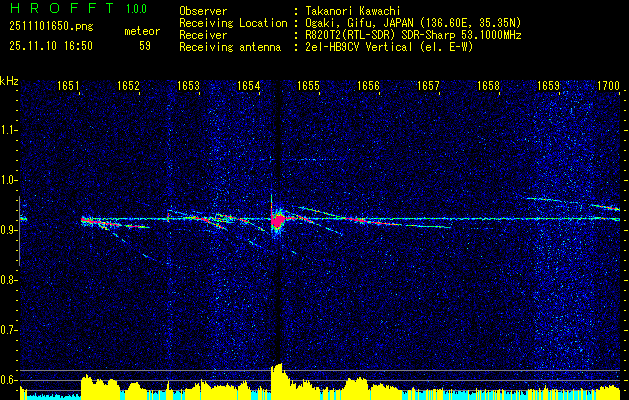Viewport: 629px width, 400px height.
Task: Click the meteor label
Action: coord(142,31)
